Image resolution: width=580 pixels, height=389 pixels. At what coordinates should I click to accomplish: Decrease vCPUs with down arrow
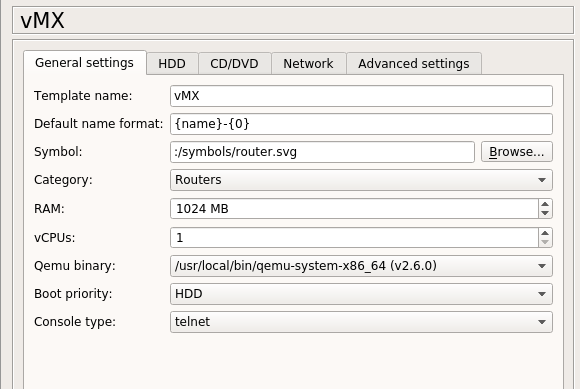pyautogui.click(x=545, y=242)
